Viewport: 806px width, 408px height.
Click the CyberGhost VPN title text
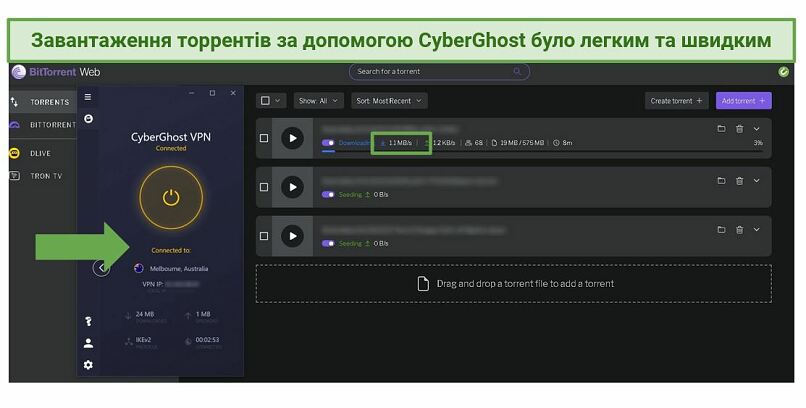pos(171,137)
